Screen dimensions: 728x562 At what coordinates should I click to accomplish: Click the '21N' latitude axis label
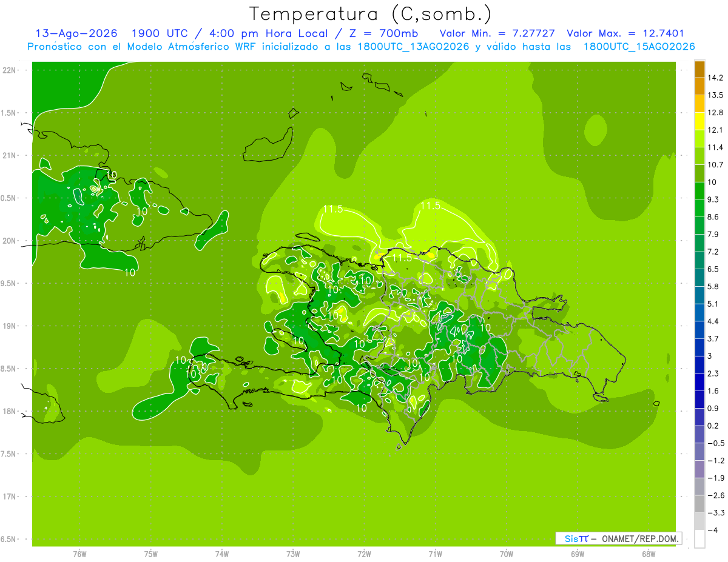tap(9, 156)
